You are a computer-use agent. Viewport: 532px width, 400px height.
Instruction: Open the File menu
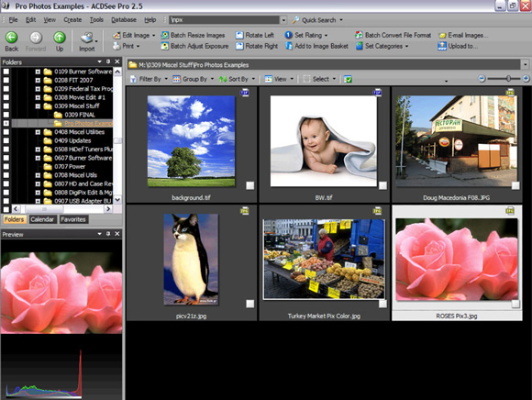point(13,20)
